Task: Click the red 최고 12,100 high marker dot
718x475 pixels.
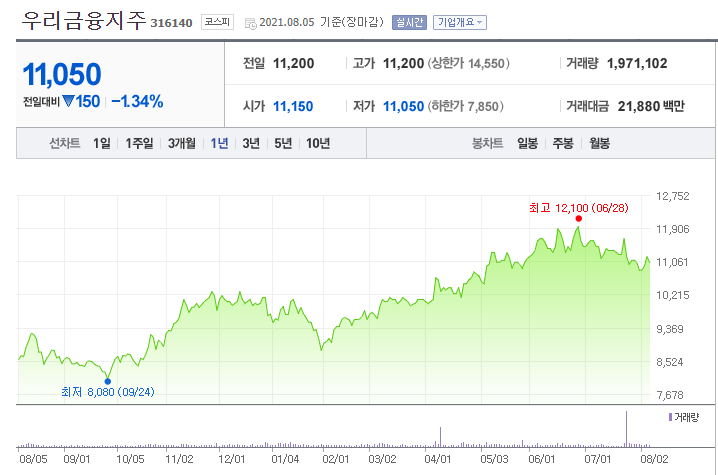Action: [x=579, y=218]
